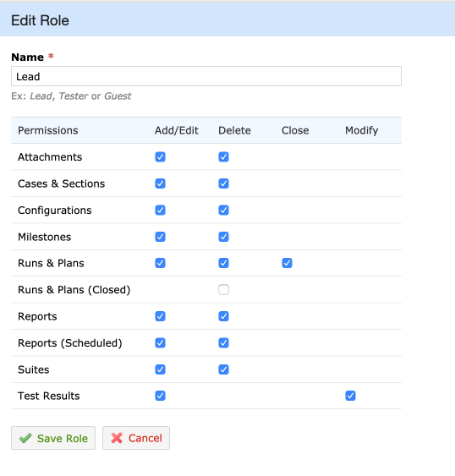Screen dimensions: 455x476
Task: Click the Cancel button
Action: point(136,438)
